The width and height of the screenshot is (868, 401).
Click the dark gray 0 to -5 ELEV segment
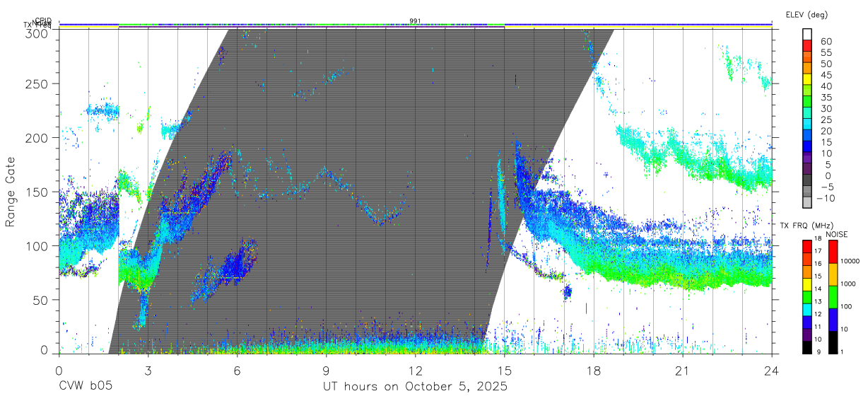pos(807,181)
